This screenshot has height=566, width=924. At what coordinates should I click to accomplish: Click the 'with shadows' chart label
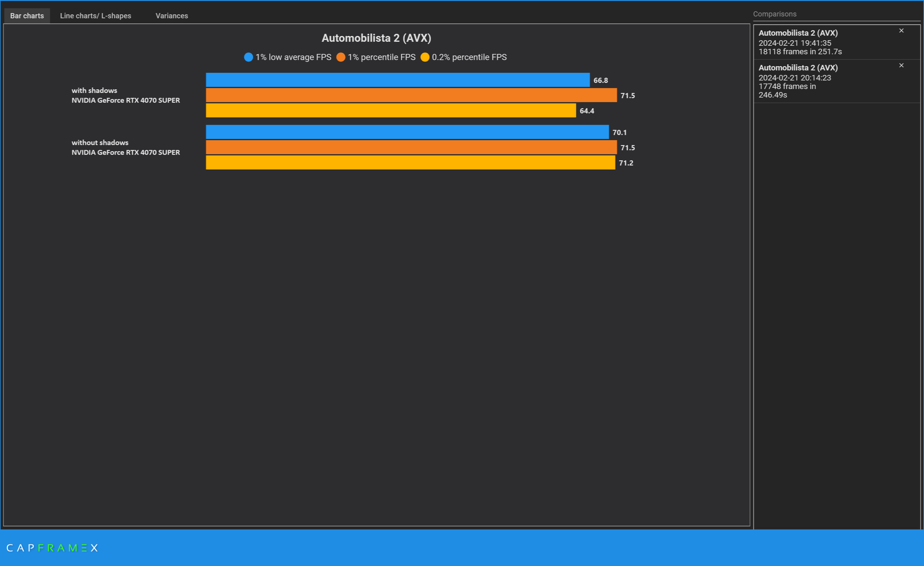[94, 91]
